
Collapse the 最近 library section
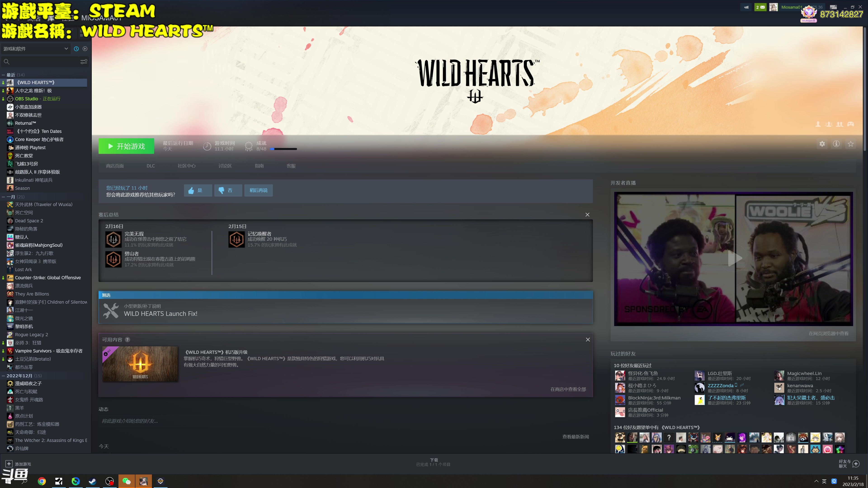[x=3, y=75]
